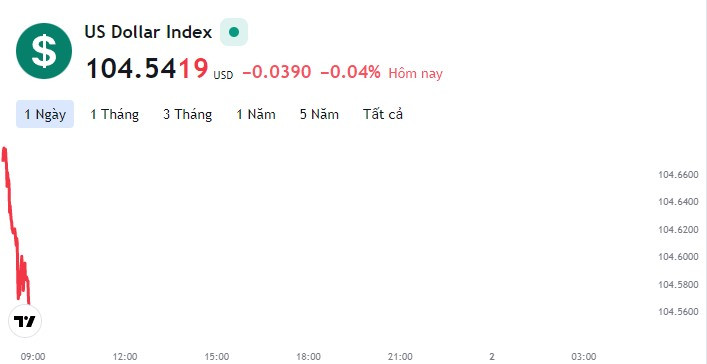Show the 1 Năm chart range
This screenshot has height=364, width=707.
click(256, 114)
